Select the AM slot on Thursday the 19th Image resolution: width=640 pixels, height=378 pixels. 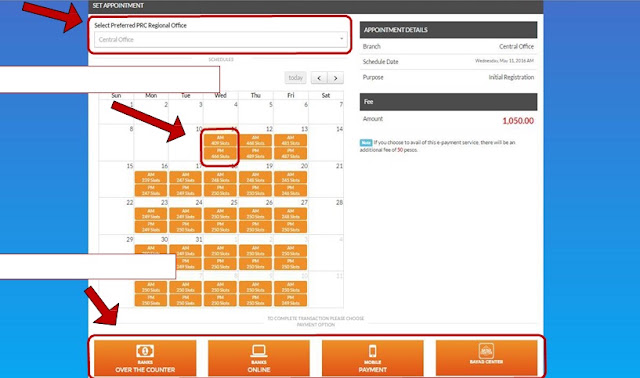[x=256, y=177]
